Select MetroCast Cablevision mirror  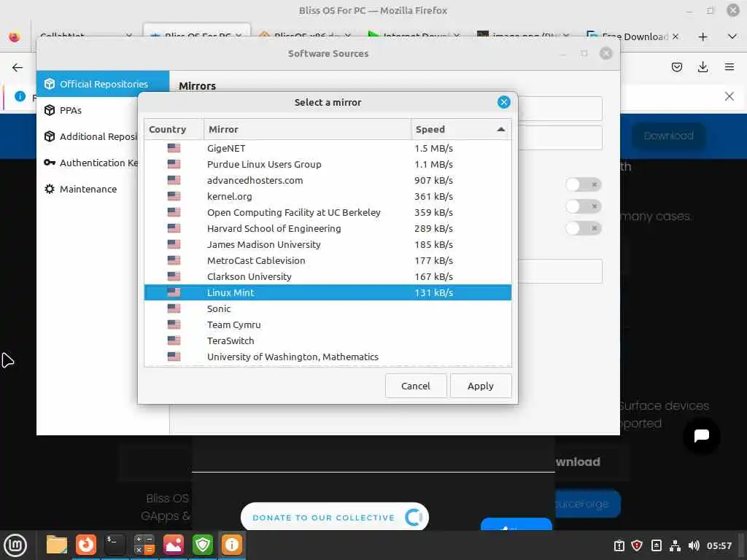328,260
